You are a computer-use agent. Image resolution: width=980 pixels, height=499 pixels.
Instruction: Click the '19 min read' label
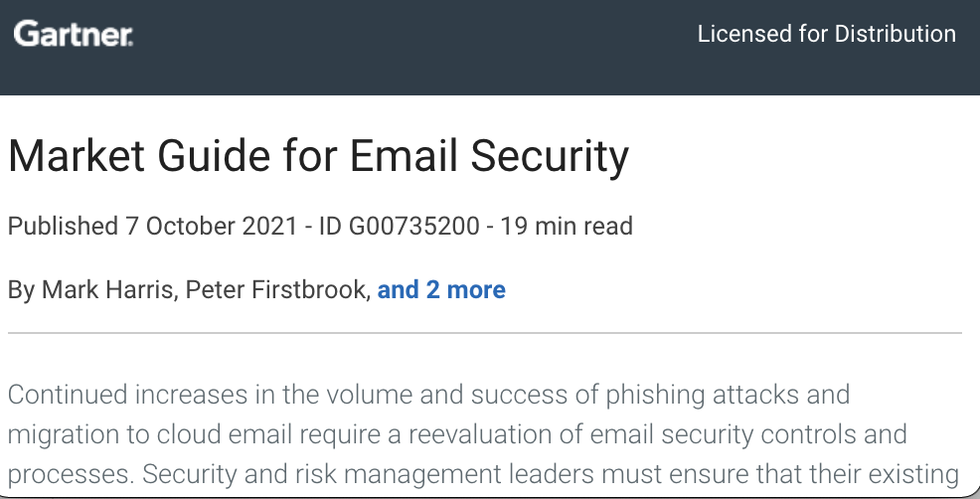567,226
